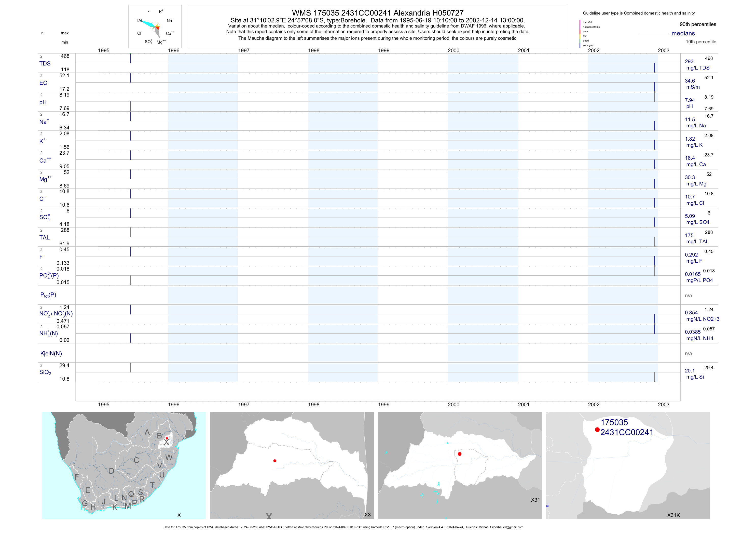
Task: Click the Ptot(P) parameter label
Action: coord(48,295)
